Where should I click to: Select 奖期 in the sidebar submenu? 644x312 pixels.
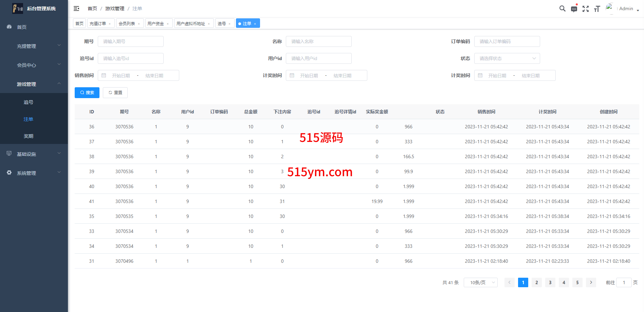29,136
